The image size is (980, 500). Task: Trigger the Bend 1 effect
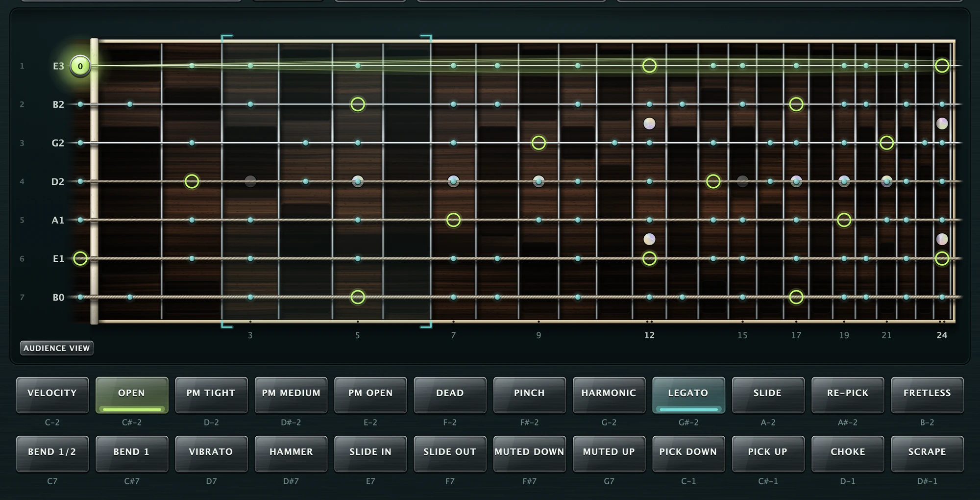132,454
